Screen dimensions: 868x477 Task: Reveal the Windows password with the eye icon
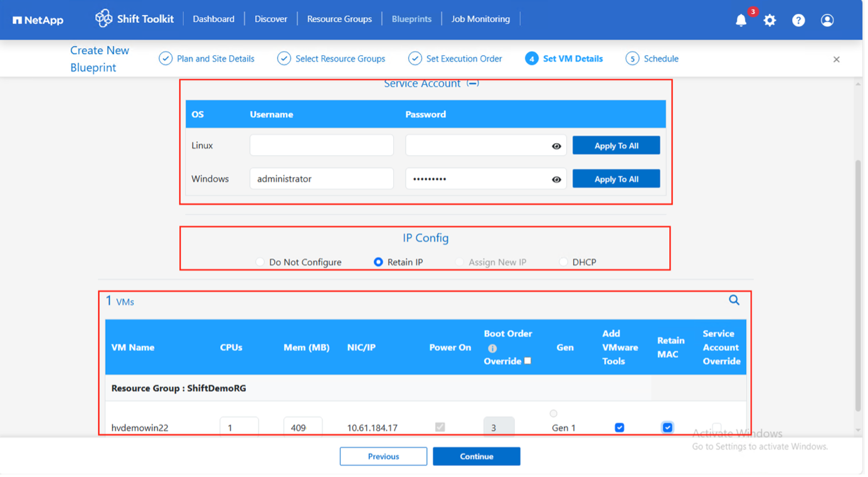point(556,180)
